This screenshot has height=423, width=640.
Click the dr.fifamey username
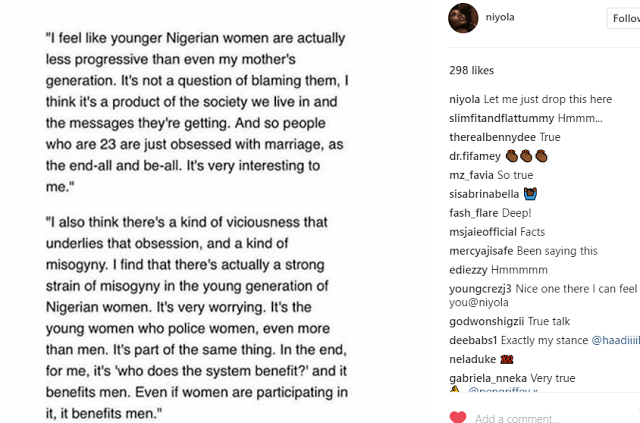(475, 156)
